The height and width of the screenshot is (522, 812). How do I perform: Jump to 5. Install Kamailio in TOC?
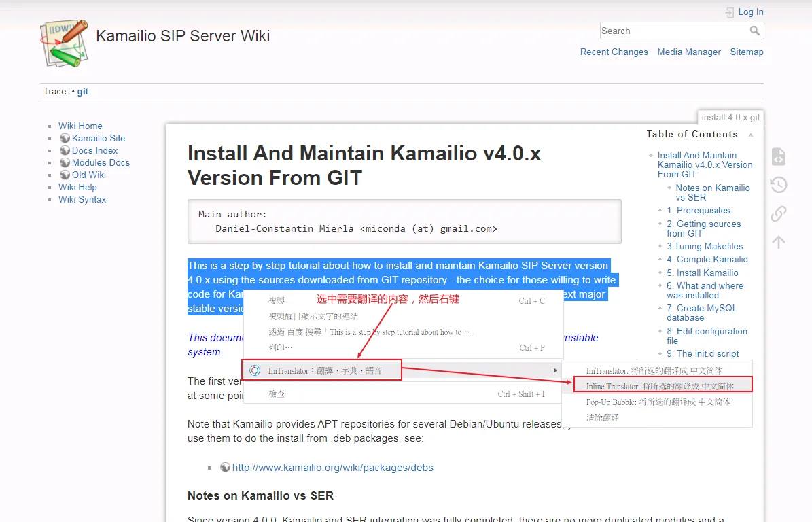[702, 273]
